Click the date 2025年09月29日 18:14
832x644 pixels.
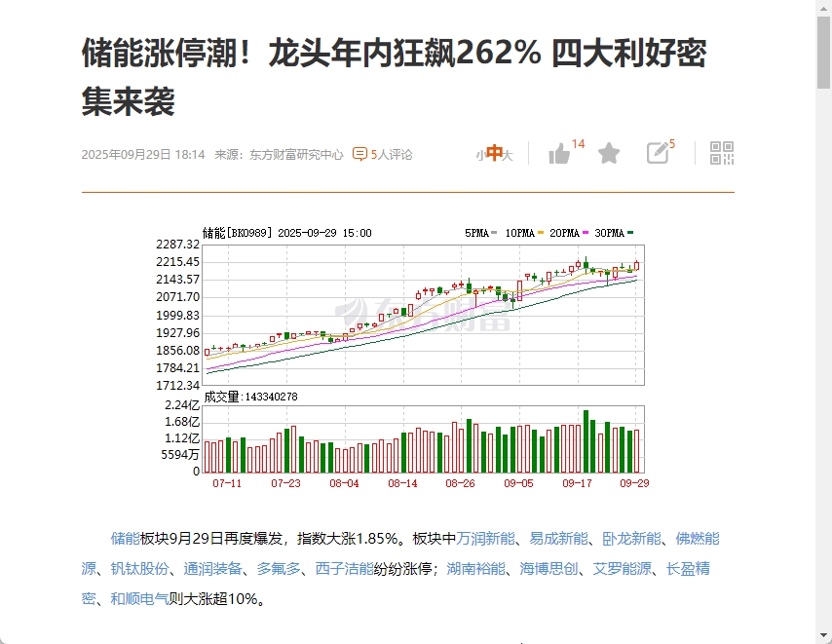[143, 154]
